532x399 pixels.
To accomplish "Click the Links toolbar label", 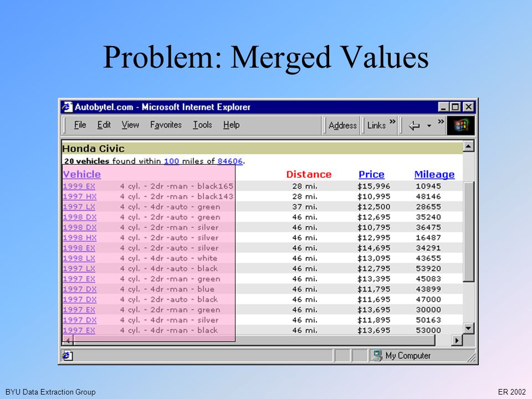I will 376,126.
